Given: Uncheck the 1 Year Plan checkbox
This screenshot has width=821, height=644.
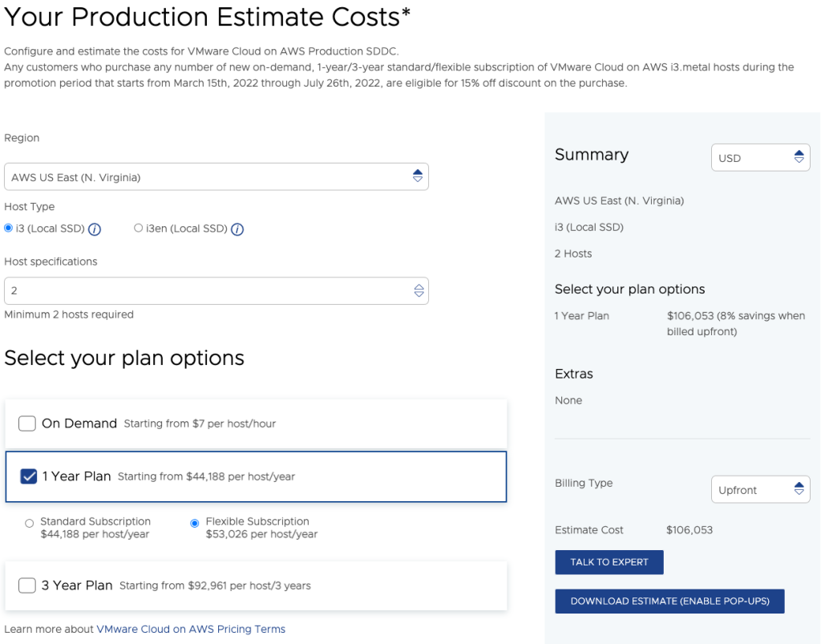Looking at the screenshot, I should pos(28,476).
